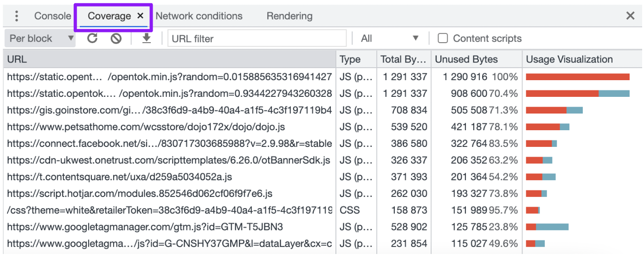Click the 421 187 unused bytes value
644x266 pixels.
(x=469, y=127)
